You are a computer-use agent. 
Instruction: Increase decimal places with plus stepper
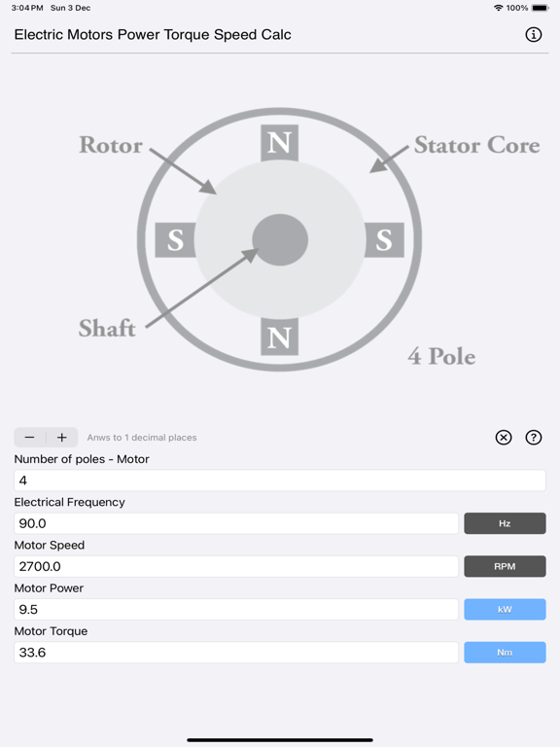click(62, 438)
